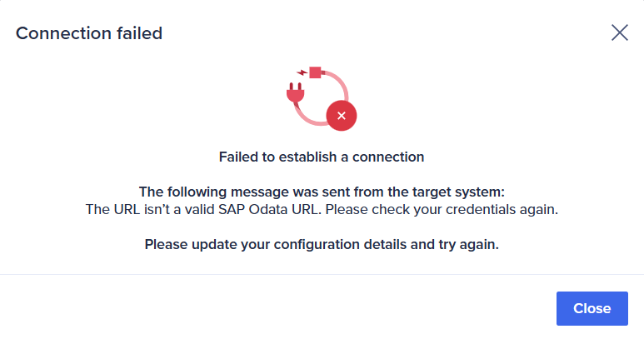This screenshot has height=339, width=644.
Task: Click "Failed to establish a connection" heading
Action: pyautogui.click(x=322, y=157)
